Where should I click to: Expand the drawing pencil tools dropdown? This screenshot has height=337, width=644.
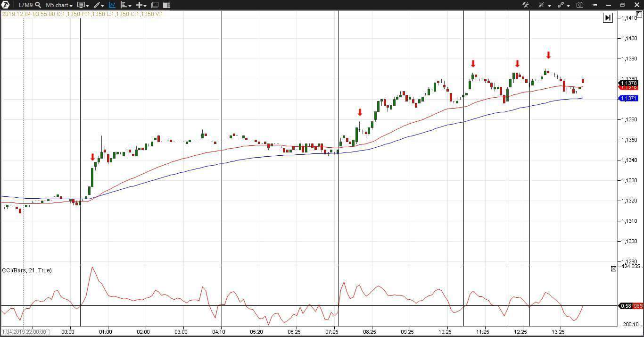[x=99, y=5]
